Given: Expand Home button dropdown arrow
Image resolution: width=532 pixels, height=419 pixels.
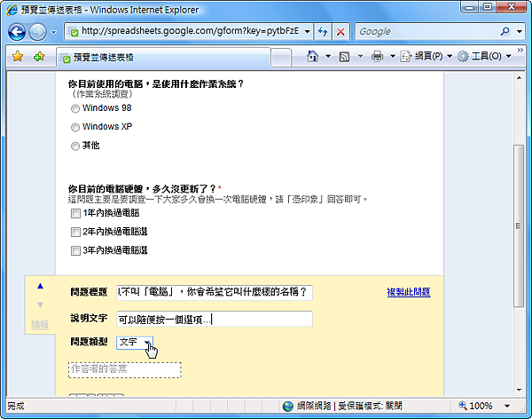Looking at the screenshot, I should (328, 56).
